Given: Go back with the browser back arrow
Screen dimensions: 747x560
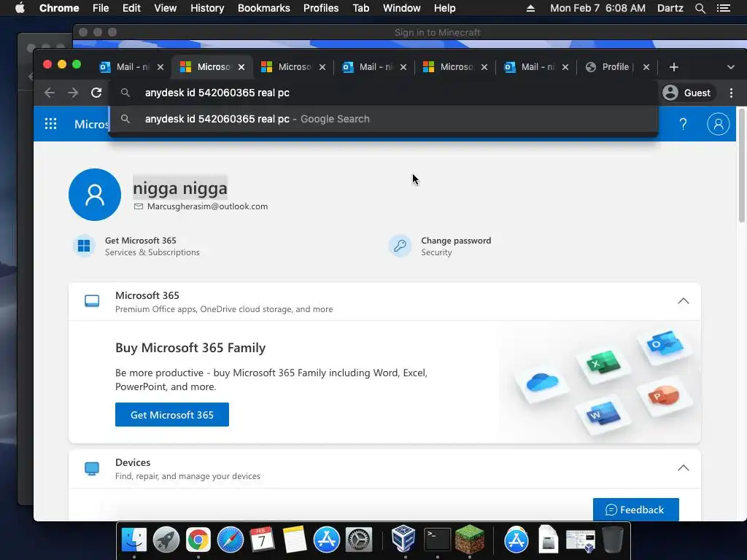Looking at the screenshot, I should click(50, 93).
